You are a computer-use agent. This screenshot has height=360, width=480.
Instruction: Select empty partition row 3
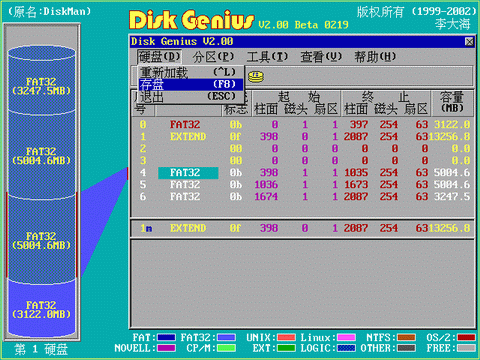click(x=303, y=161)
